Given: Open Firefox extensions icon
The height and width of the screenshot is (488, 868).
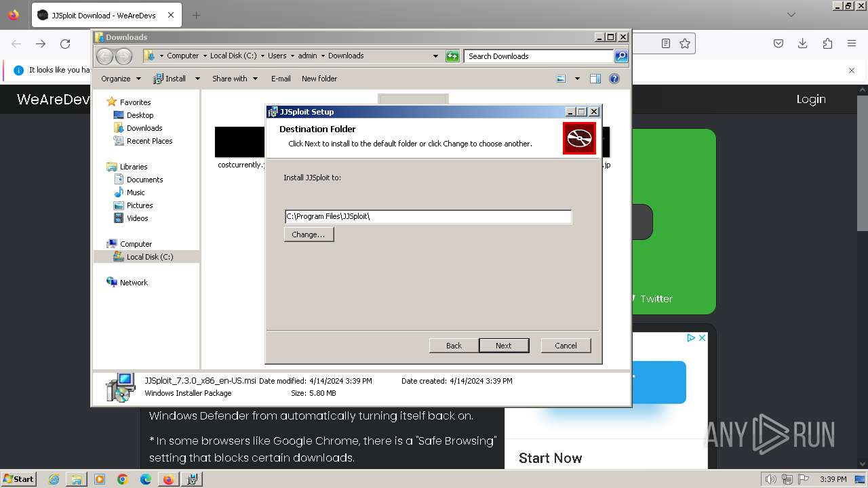Looking at the screenshot, I should tap(827, 44).
